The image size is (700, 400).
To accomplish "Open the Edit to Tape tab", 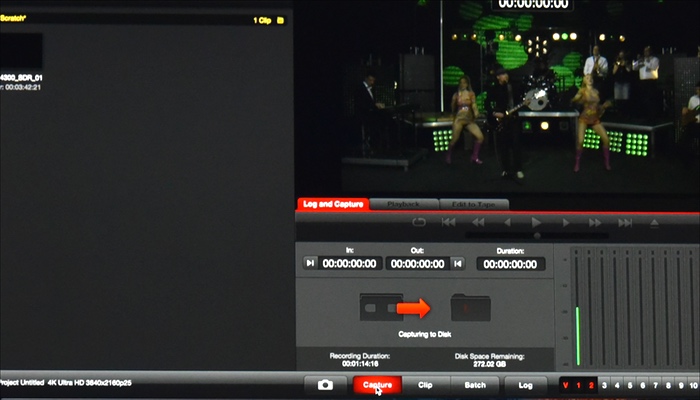I will 473,204.
